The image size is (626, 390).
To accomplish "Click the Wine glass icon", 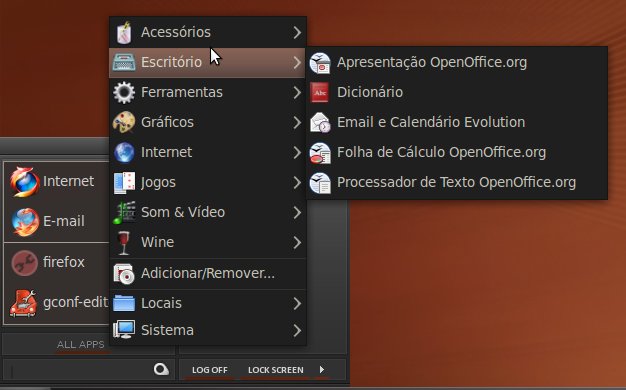I will [124, 242].
